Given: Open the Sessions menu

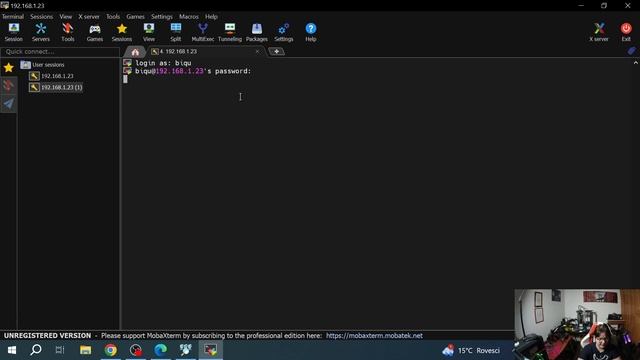Looking at the screenshot, I should pyautogui.click(x=41, y=17).
